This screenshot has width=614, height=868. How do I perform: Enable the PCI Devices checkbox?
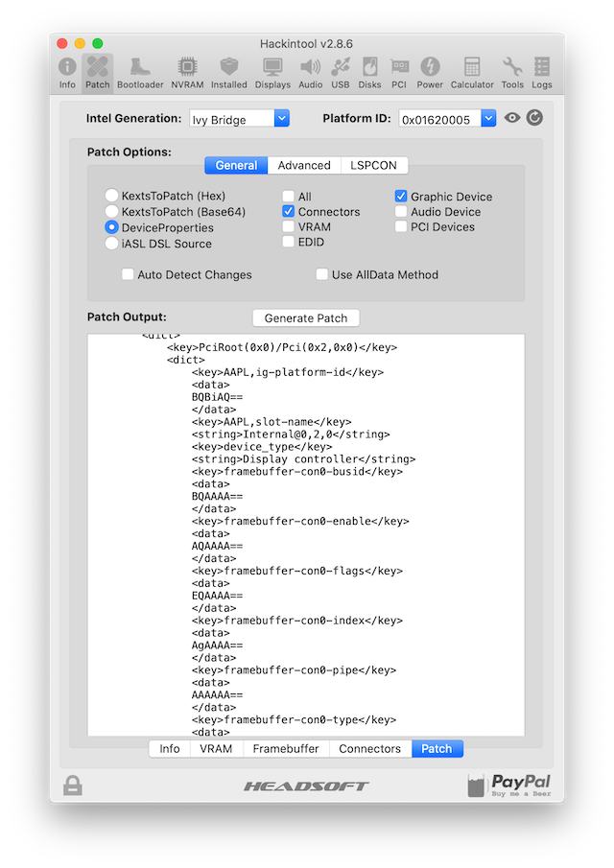point(401,225)
